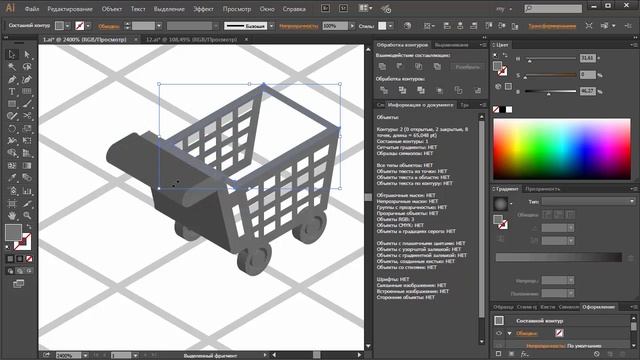Activate stroke proxy in Color panel
Image resolution: width=640 pixels, height=360 pixels.
pos(503,71)
